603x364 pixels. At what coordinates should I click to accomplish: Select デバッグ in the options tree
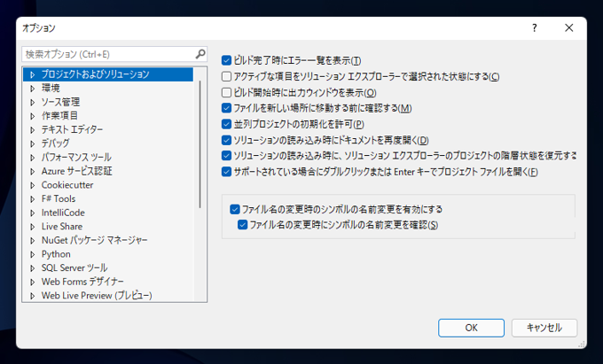[x=55, y=143]
